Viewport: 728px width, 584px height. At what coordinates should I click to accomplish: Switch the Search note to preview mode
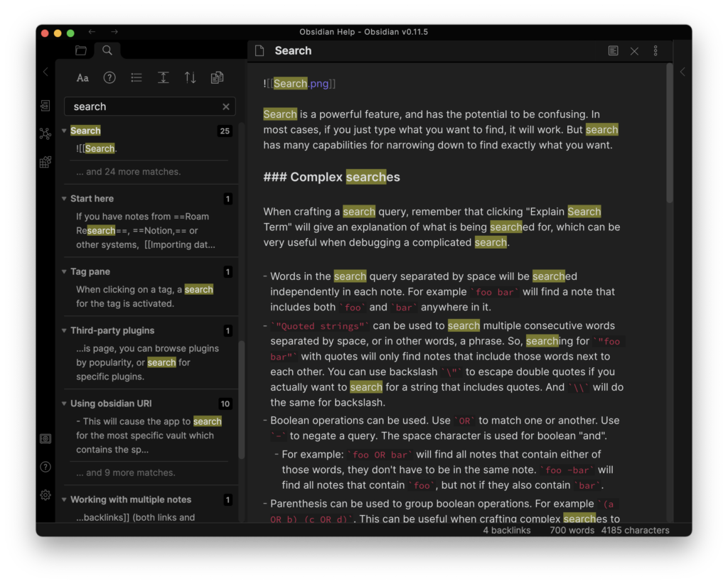click(613, 51)
